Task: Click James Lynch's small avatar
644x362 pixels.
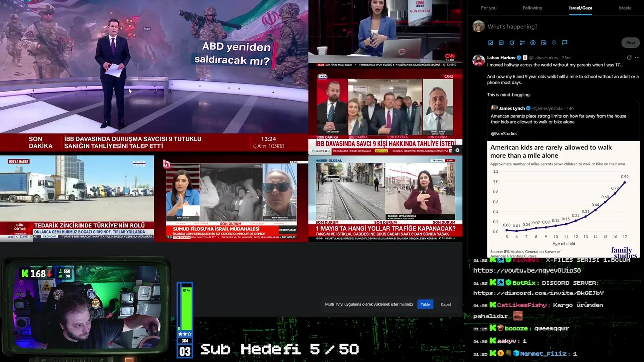Action: (494, 108)
